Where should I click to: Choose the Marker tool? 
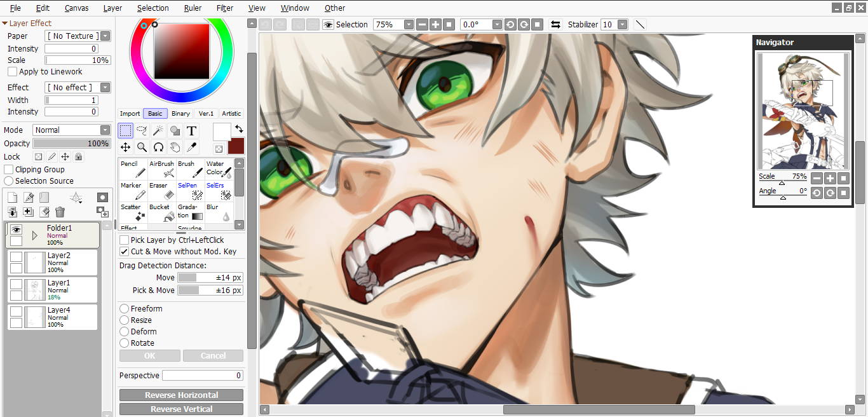133,190
